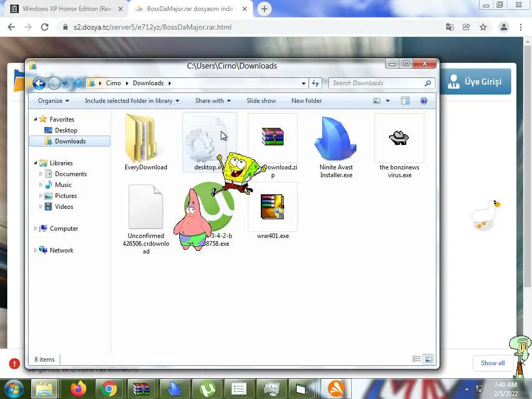
Task: Open Chrome translate icon
Action: coord(450,27)
